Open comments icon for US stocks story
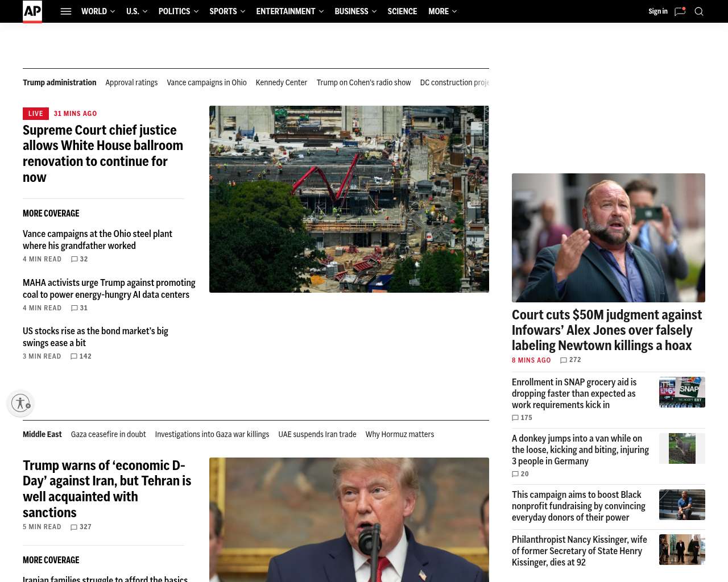This screenshot has width=728, height=582. click(x=74, y=356)
